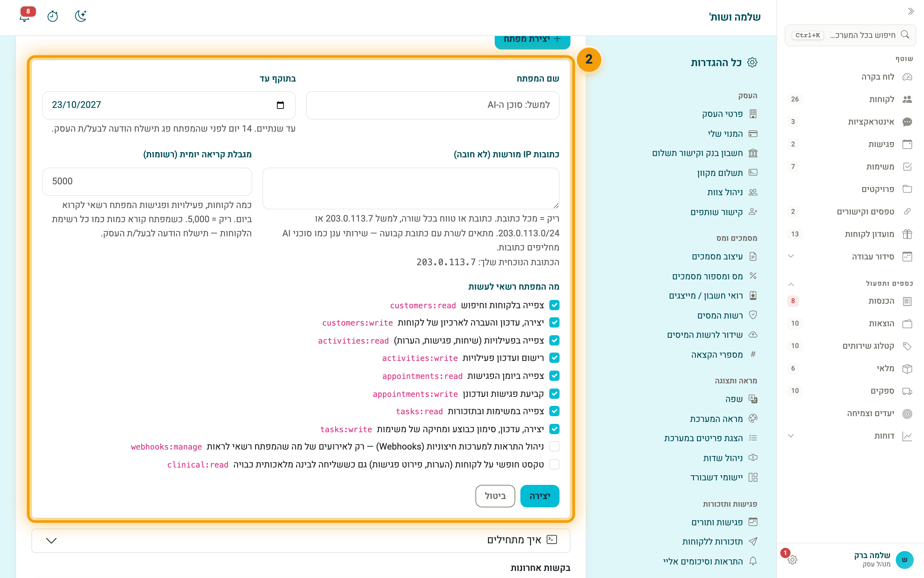This screenshot has width=924, height=578.
Task: Uncheck tasks:write permission checkbox
Action: click(x=554, y=429)
